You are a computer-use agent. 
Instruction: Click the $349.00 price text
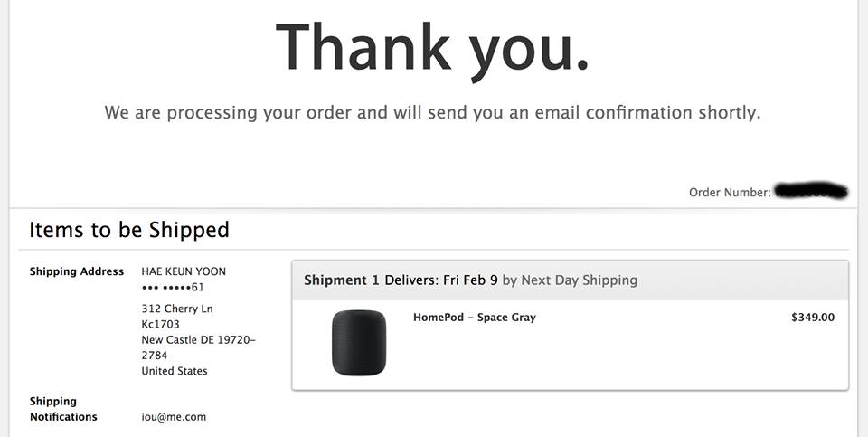coord(813,318)
